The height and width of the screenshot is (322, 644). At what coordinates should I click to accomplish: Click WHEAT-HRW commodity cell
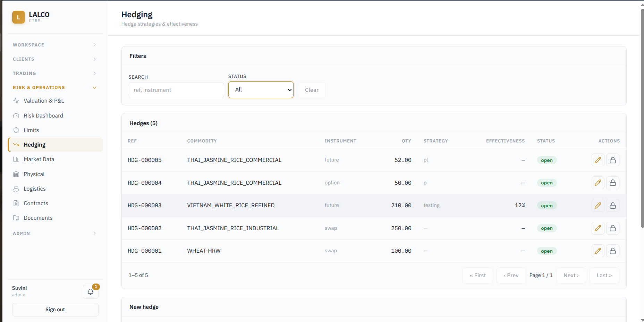(x=204, y=251)
